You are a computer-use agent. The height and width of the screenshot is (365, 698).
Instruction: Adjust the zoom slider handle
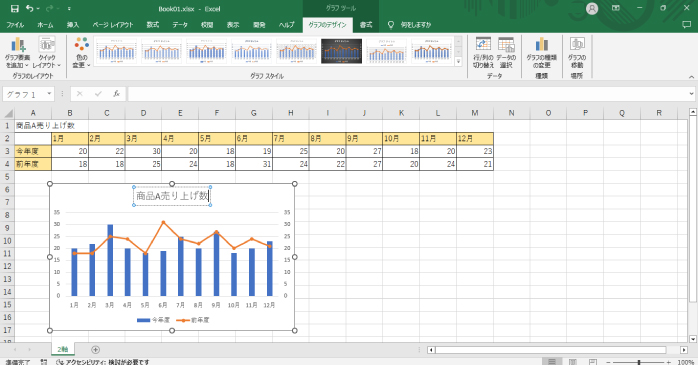(639, 362)
